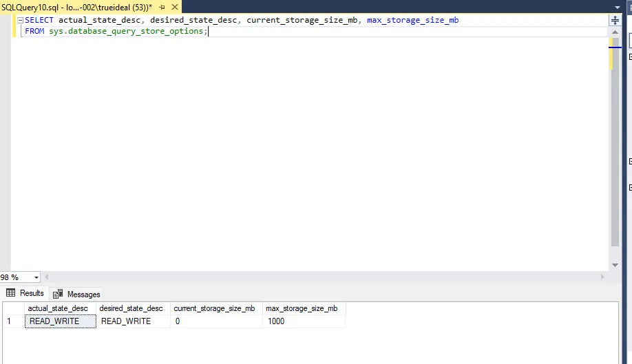
Task: Collapse the SELECT statement outline region
Action: [20, 21]
